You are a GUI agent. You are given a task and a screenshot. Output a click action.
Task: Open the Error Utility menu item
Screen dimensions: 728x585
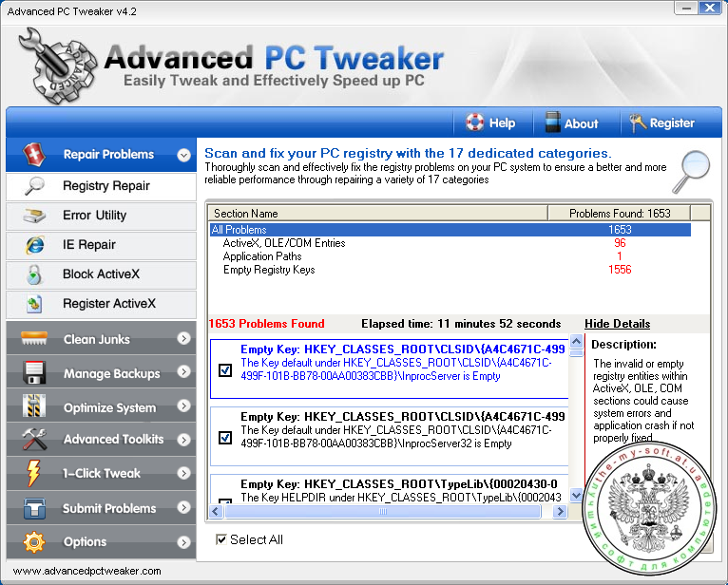tap(94, 216)
